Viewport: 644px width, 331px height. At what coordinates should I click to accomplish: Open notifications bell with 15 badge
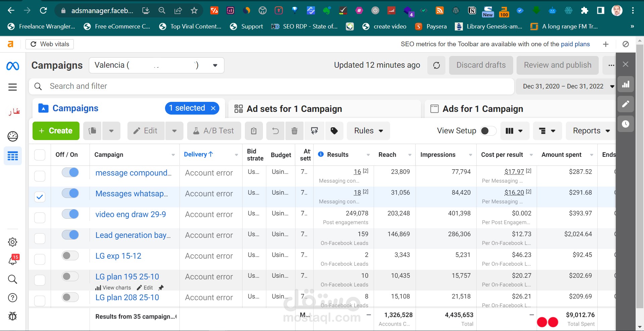click(13, 260)
